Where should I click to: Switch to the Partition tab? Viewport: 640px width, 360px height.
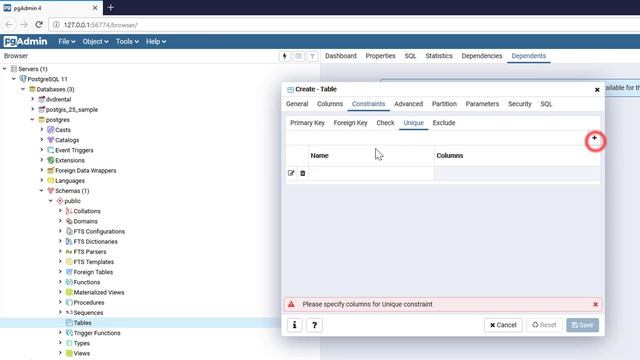444,104
